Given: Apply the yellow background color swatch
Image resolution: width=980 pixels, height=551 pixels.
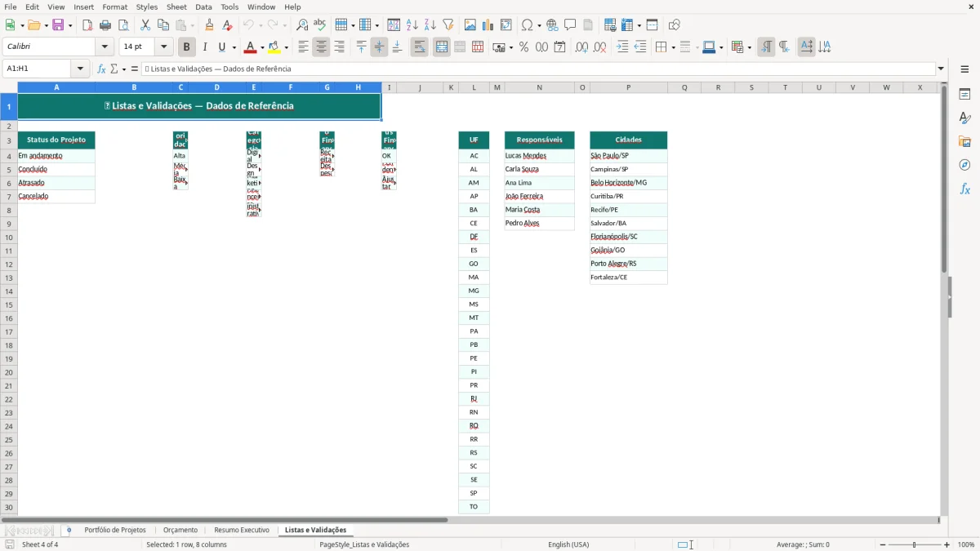Looking at the screenshot, I should (x=274, y=47).
